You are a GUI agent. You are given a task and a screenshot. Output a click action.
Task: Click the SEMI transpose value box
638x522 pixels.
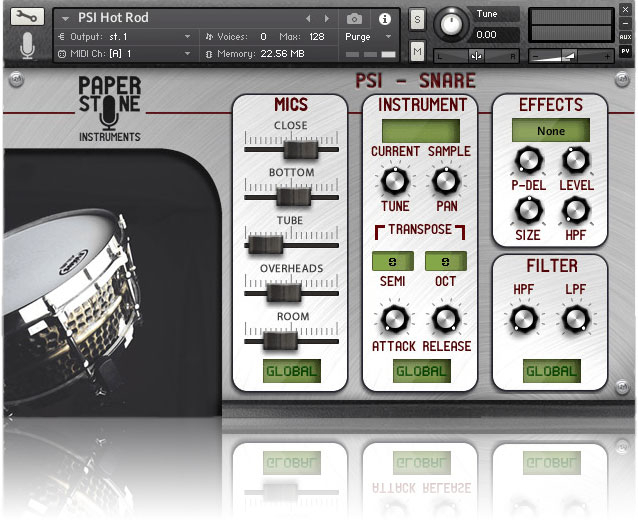coord(392,261)
